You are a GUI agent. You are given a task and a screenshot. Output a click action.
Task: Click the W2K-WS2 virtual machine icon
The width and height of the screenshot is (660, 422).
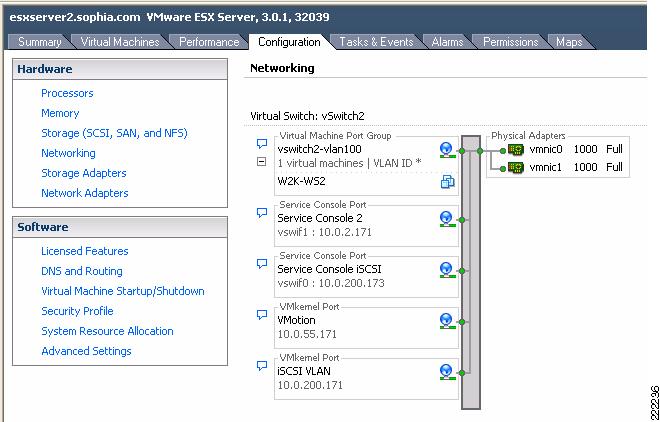[447, 181]
